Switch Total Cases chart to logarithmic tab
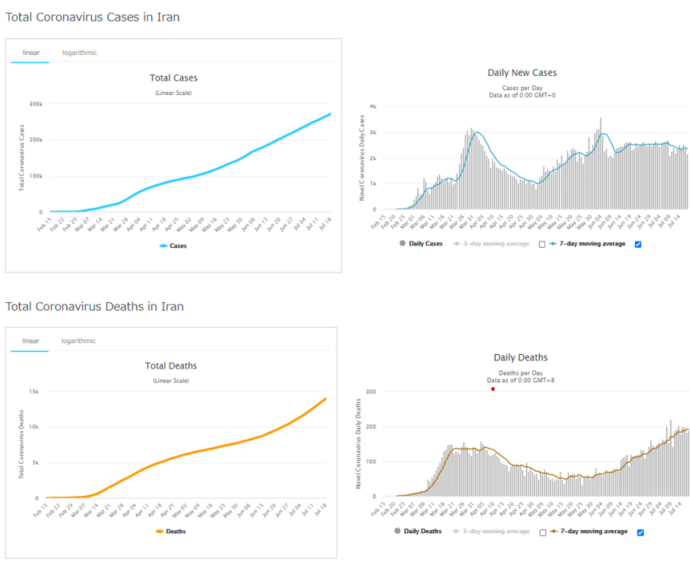Screen dimensions: 690x573 point(79,53)
